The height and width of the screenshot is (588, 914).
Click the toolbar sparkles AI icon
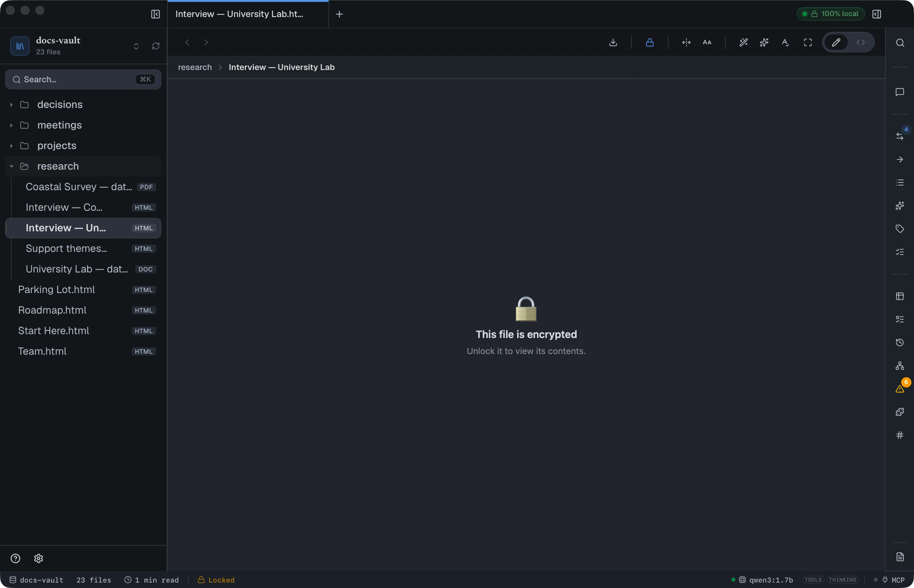pos(764,42)
